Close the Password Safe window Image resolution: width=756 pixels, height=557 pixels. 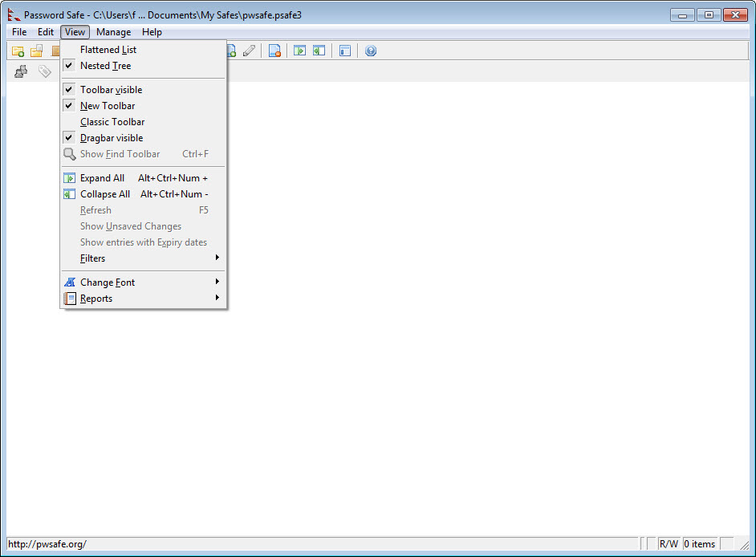(735, 15)
